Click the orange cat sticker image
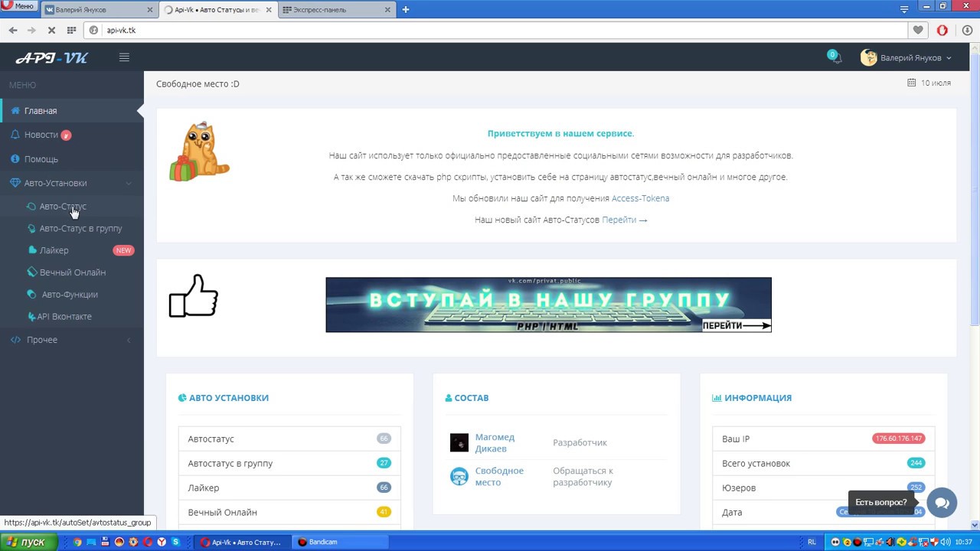Image resolution: width=980 pixels, height=551 pixels. pos(199,151)
